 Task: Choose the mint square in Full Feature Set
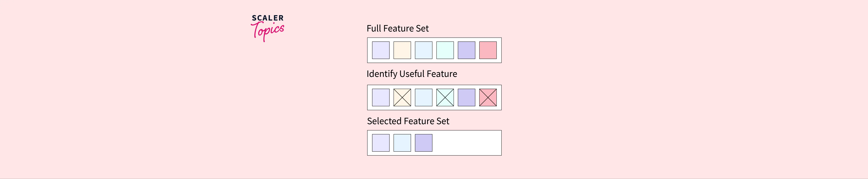pyautogui.click(x=445, y=50)
